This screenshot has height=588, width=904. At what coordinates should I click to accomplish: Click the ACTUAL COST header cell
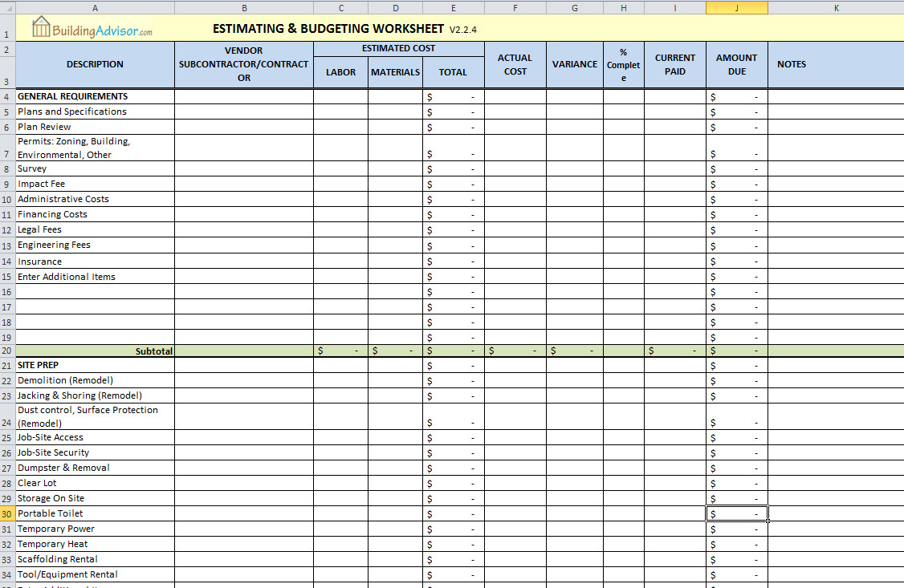click(x=515, y=64)
